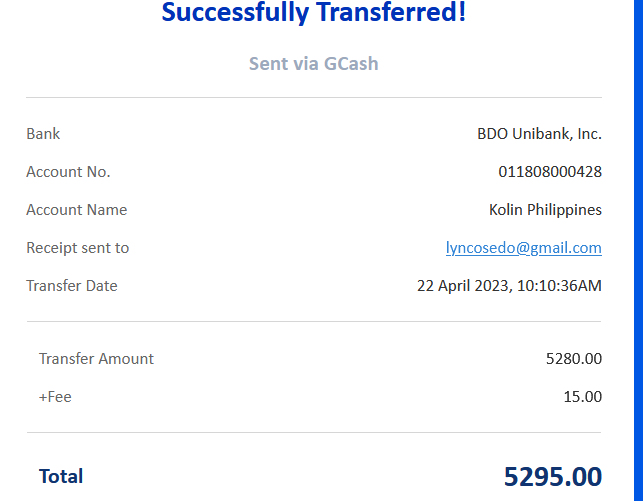Image resolution: width=643 pixels, height=501 pixels.
Task: Click the transfer date 22 April 2023
Action: click(509, 286)
